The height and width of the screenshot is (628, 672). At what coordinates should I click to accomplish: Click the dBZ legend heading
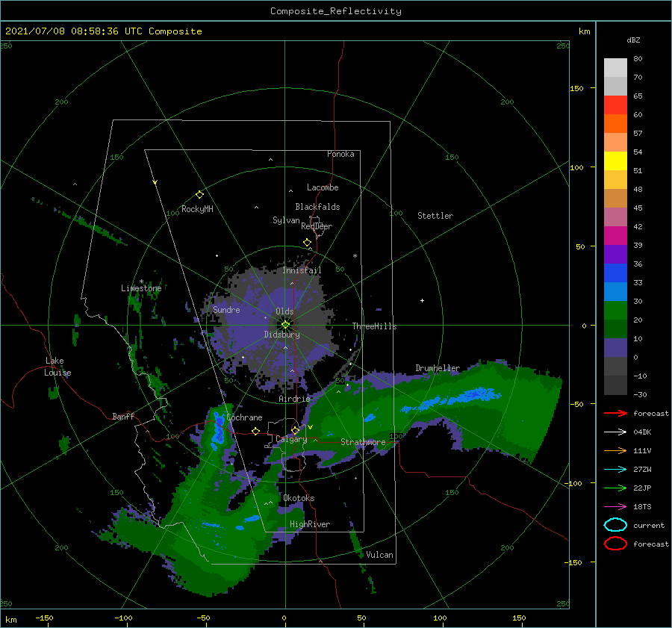[x=633, y=40]
